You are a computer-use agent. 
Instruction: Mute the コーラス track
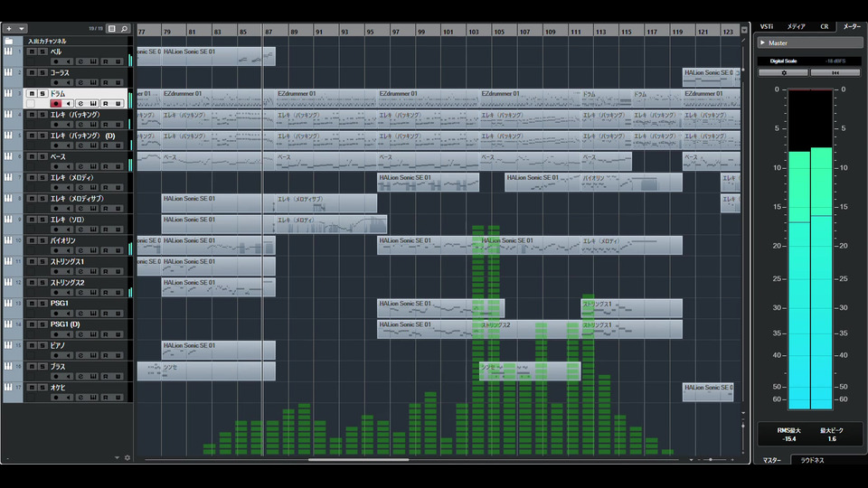[x=32, y=72]
